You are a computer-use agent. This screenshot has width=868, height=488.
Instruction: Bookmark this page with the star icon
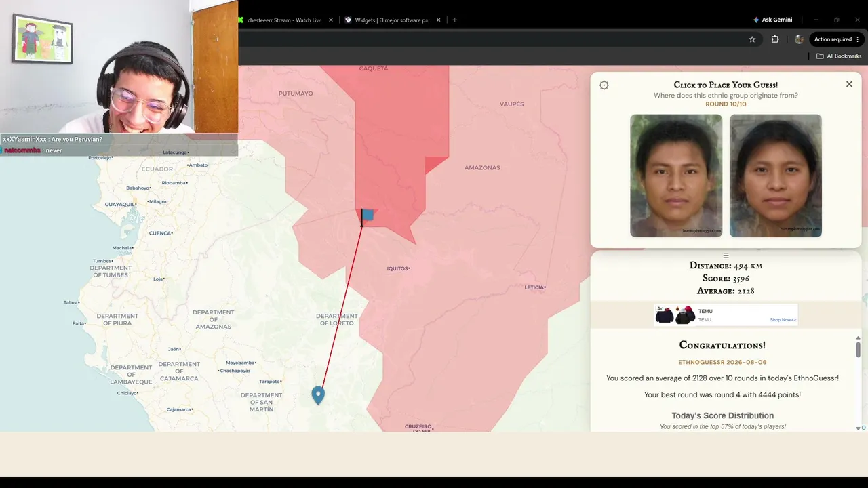(x=752, y=39)
